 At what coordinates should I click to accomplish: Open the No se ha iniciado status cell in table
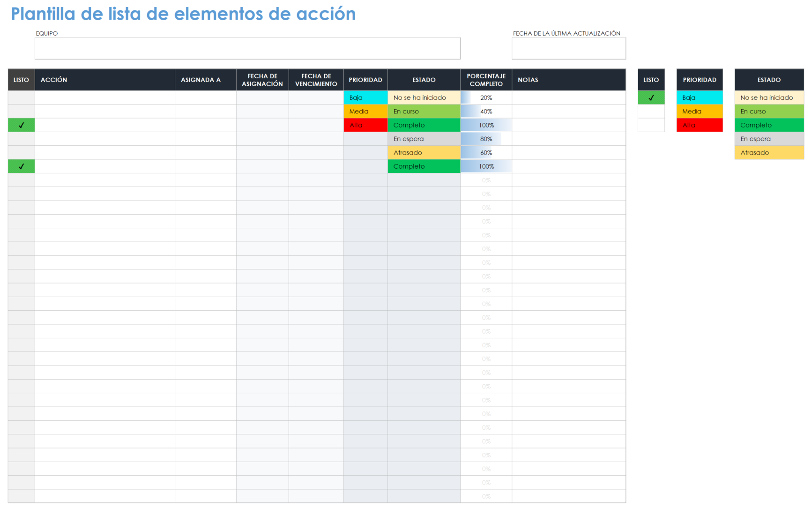pyautogui.click(x=424, y=97)
